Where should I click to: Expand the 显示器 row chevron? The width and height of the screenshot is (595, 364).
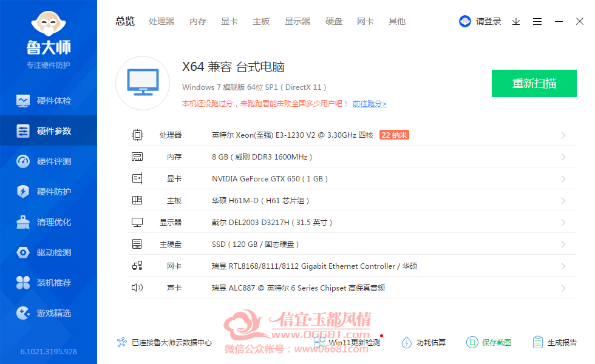[x=563, y=223]
